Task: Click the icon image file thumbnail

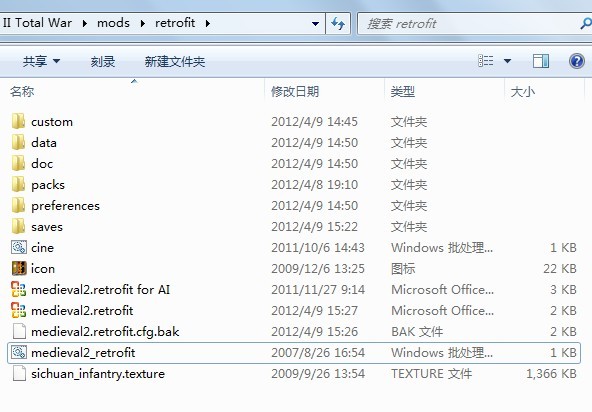Action: click(18, 268)
